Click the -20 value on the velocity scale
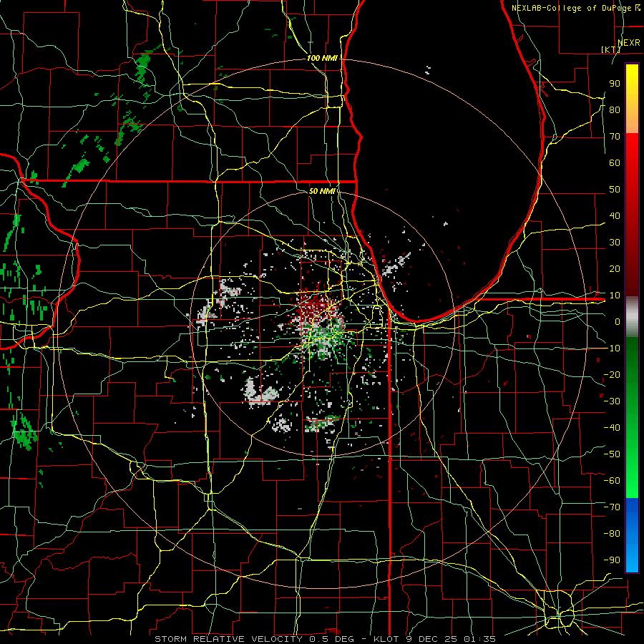 (612, 374)
